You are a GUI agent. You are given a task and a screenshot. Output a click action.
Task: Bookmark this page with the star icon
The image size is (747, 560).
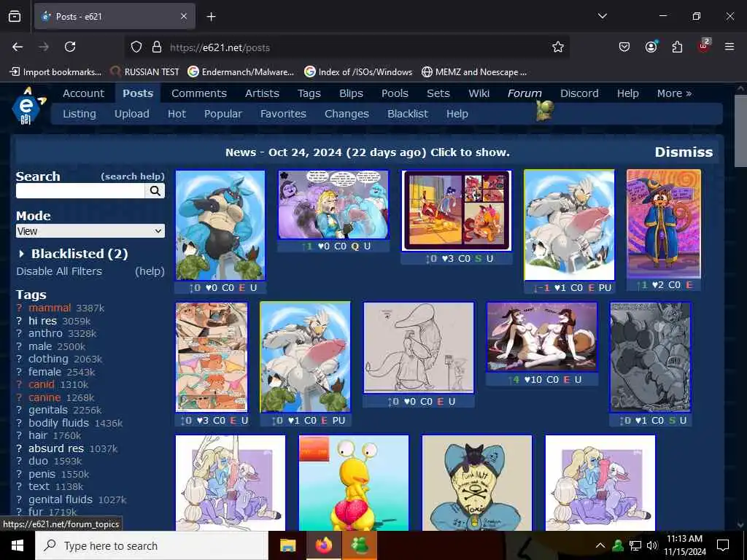[558, 47]
